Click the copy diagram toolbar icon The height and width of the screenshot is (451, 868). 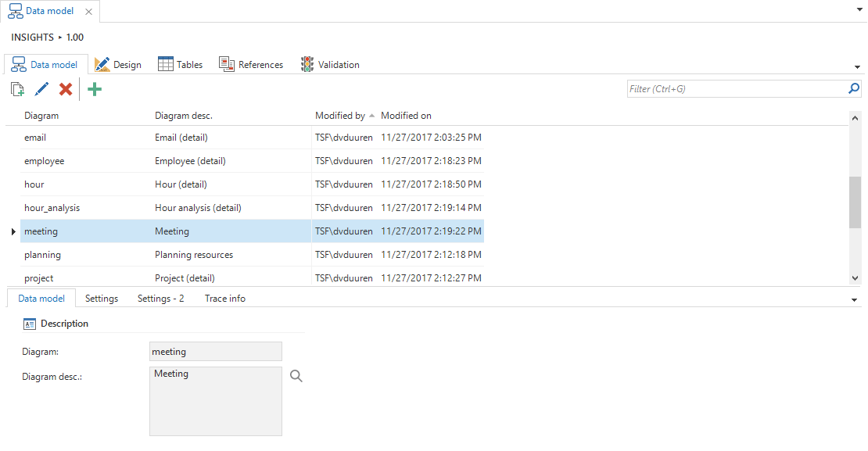click(x=17, y=89)
